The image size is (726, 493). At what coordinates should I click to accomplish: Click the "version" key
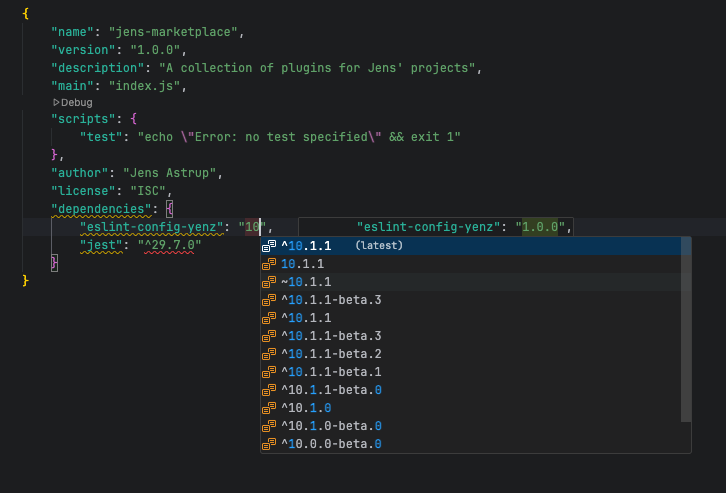(x=83, y=50)
